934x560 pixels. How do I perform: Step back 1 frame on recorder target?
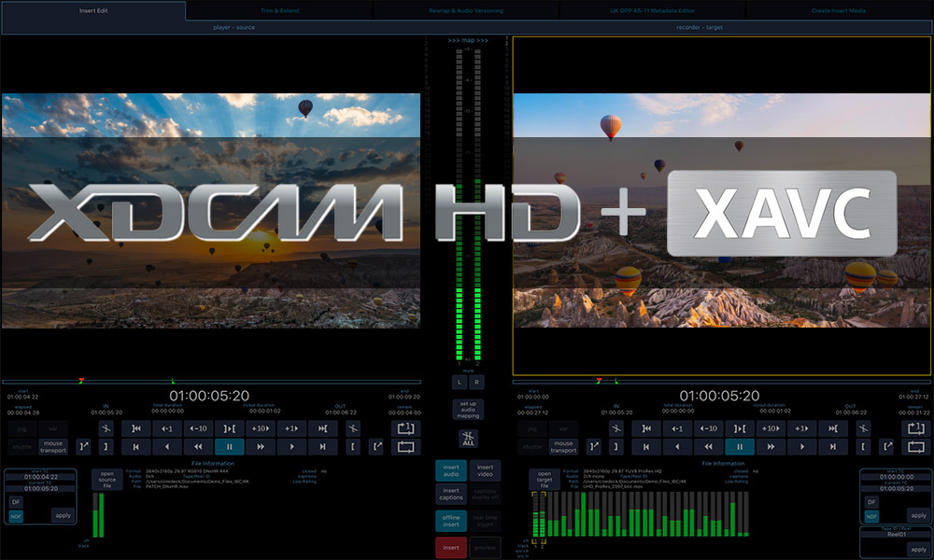click(677, 428)
